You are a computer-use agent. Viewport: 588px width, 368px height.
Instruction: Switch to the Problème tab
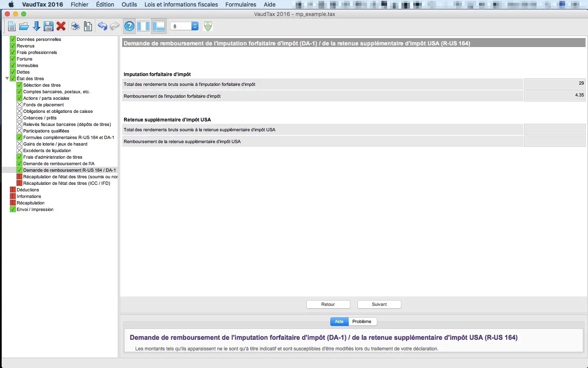362,321
